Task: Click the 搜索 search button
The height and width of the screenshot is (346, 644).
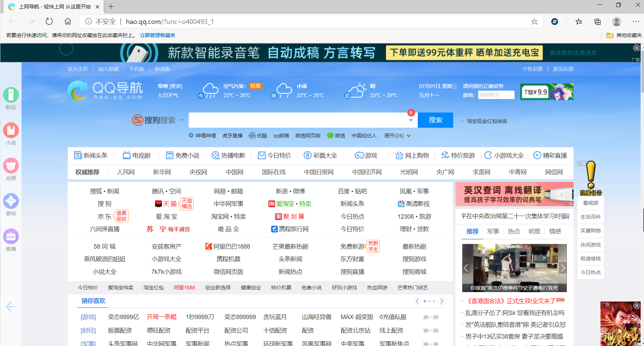Action: click(435, 120)
